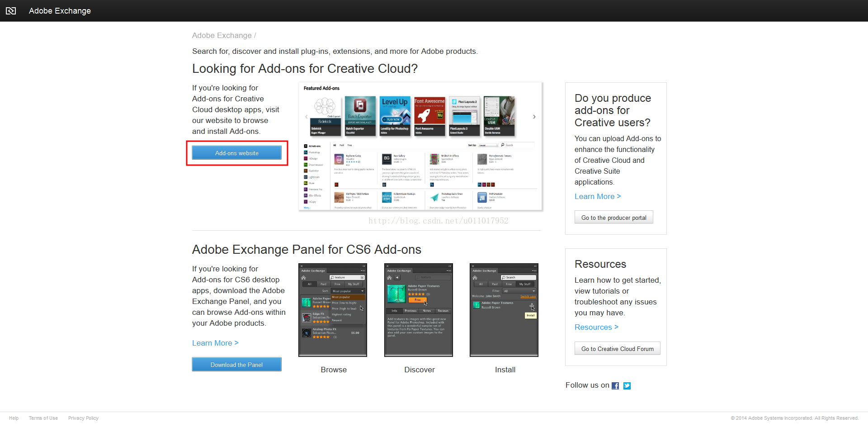
Task: Open the Facebook follow icon
Action: (x=615, y=386)
